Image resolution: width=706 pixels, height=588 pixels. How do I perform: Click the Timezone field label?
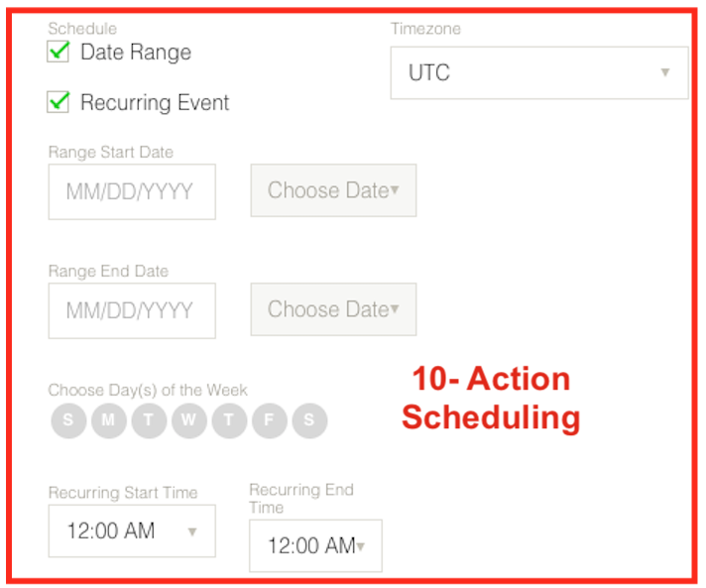(425, 29)
